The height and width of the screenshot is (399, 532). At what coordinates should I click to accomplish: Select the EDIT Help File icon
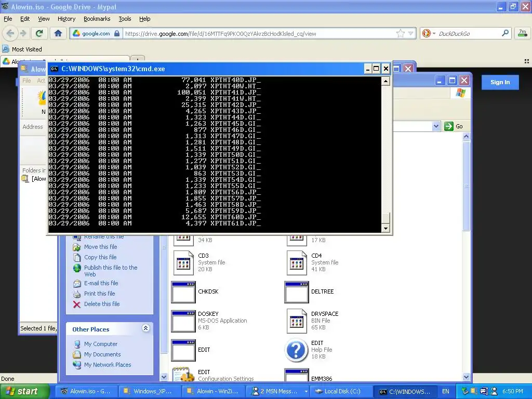(296, 350)
